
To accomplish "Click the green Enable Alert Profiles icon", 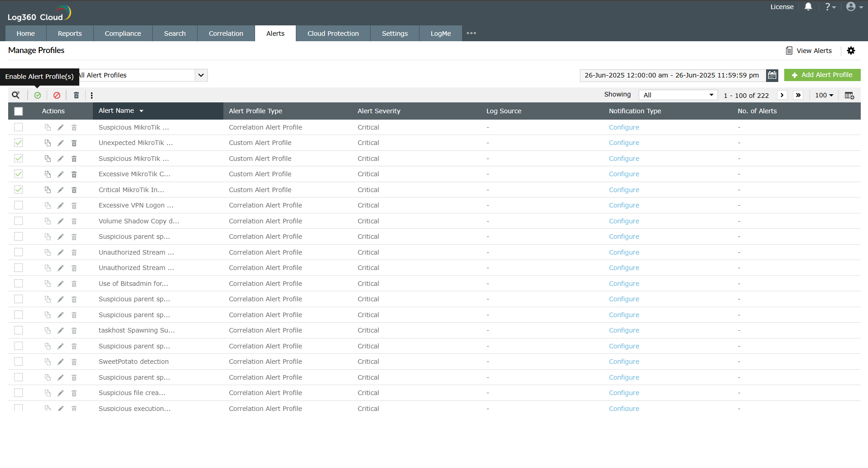I will coord(38,95).
